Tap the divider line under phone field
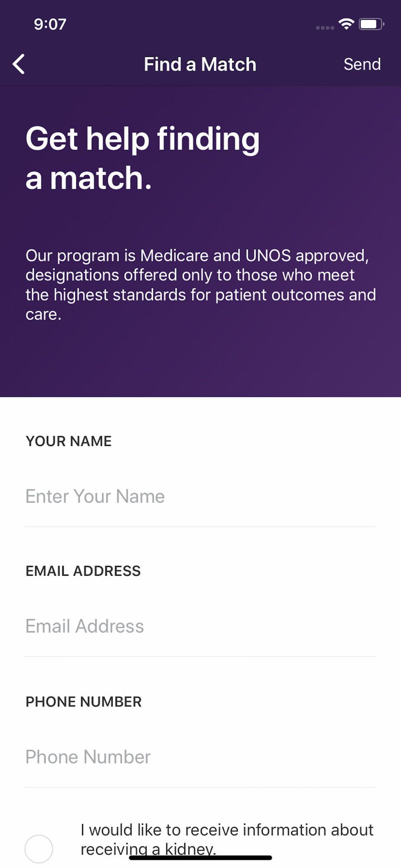Image resolution: width=401 pixels, height=868 pixels. coord(200,787)
